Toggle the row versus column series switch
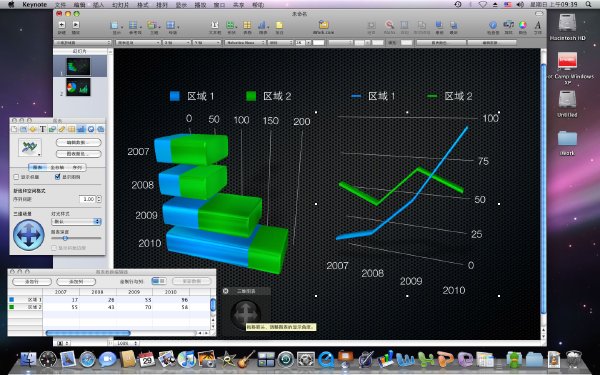Viewport: 600px width, 375px height. click(x=158, y=281)
